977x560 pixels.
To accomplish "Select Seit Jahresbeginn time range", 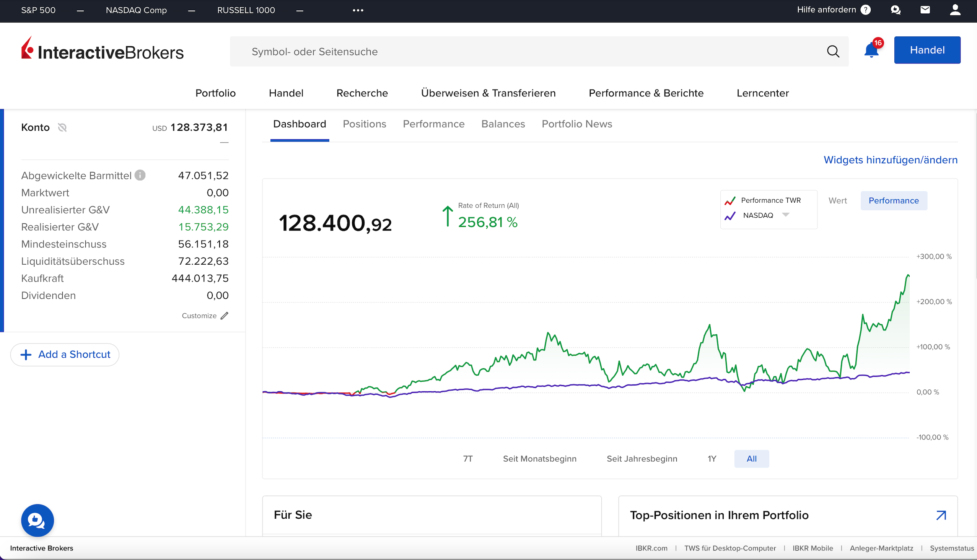I will coord(642,459).
